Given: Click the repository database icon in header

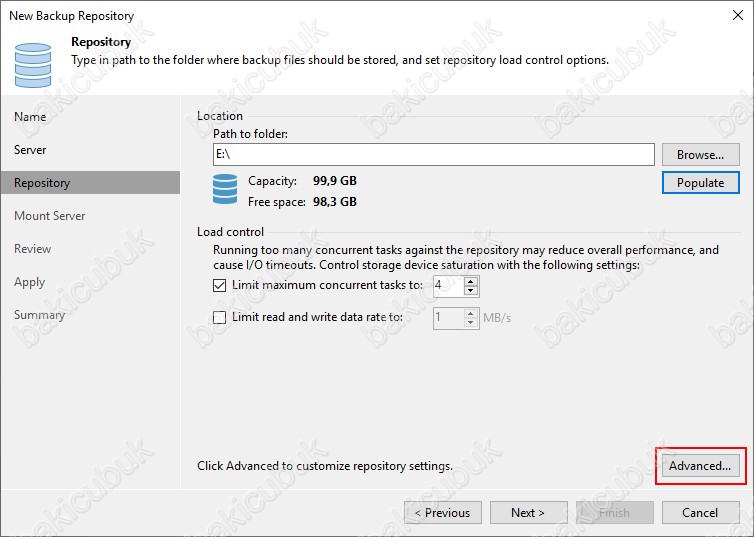Looking at the screenshot, I should pyautogui.click(x=33, y=65).
